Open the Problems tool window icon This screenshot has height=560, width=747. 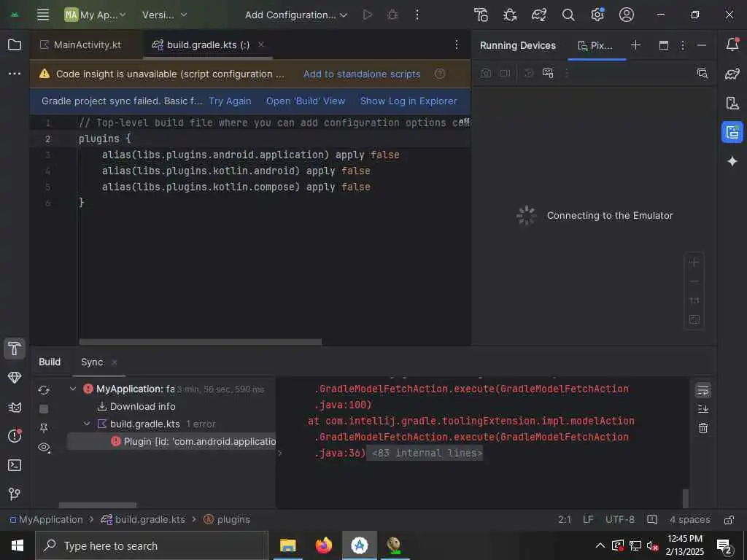15,436
